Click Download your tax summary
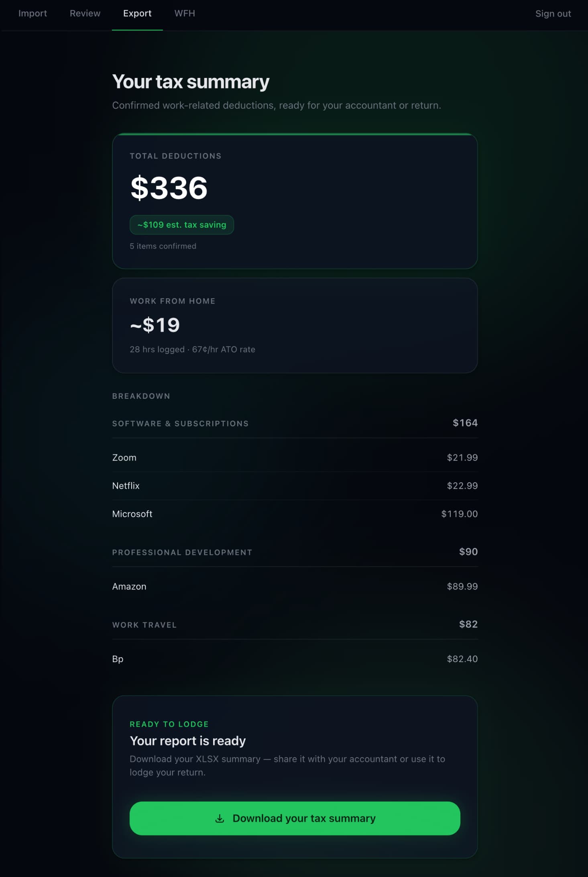 295,818
